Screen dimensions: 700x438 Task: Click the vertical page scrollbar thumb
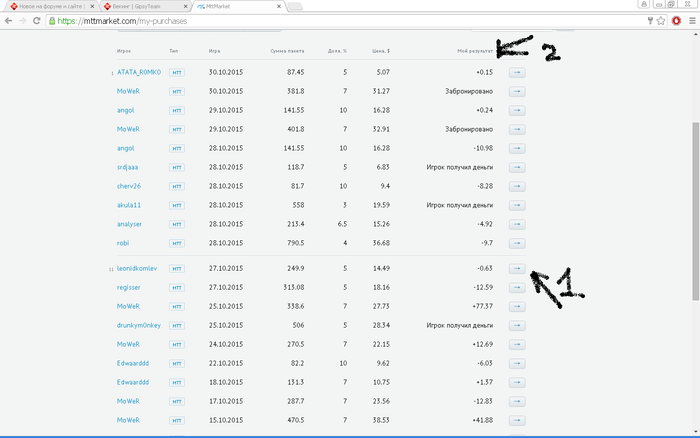[696, 211]
